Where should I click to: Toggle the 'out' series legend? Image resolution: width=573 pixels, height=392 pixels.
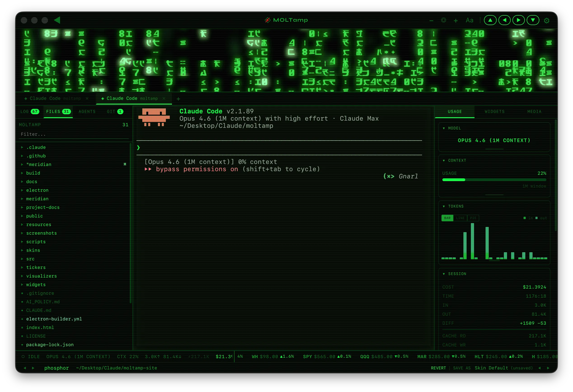click(x=541, y=218)
